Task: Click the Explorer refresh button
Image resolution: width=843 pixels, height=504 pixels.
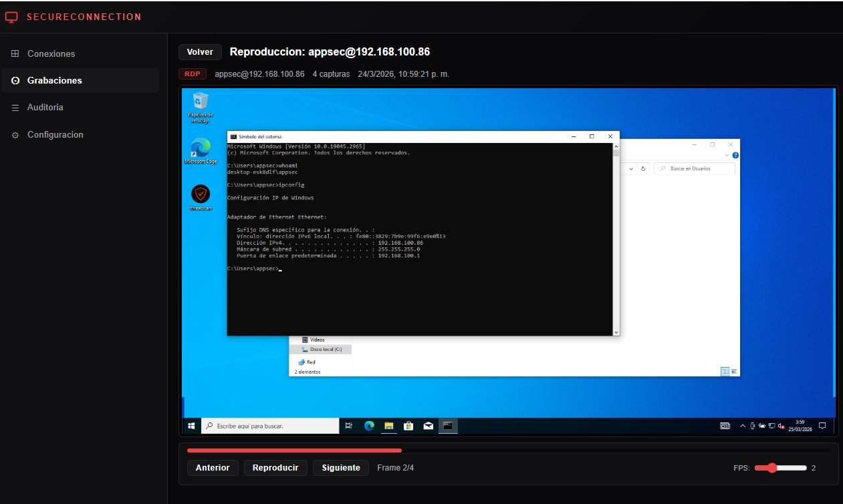Action: pos(643,168)
